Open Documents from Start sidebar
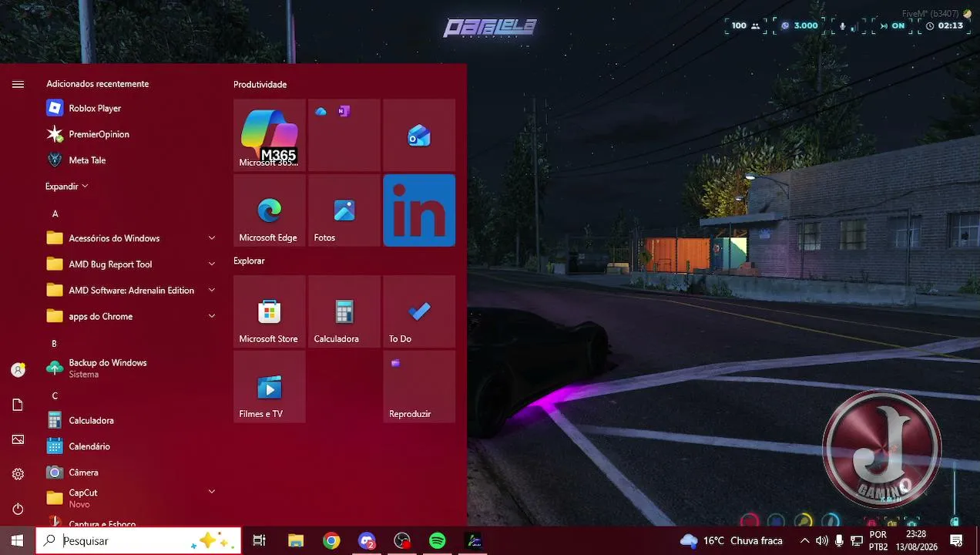 (18, 405)
